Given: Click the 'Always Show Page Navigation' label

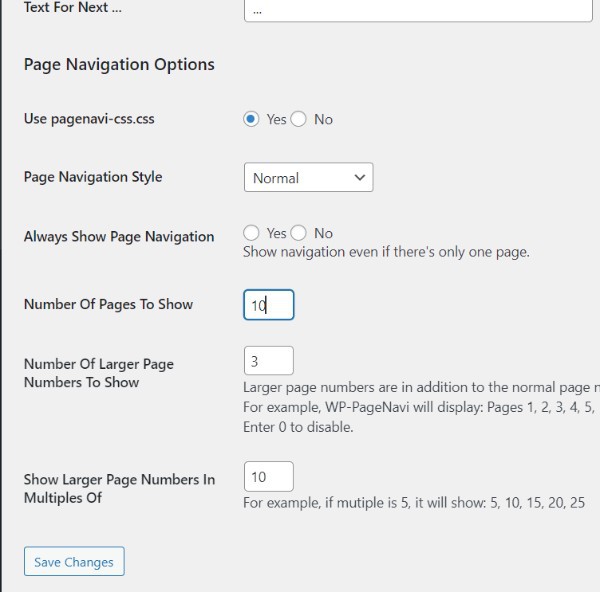Looking at the screenshot, I should (x=119, y=236).
